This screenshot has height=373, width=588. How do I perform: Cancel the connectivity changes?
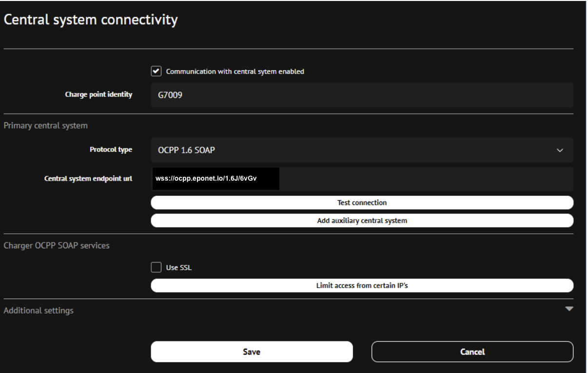pos(472,352)
